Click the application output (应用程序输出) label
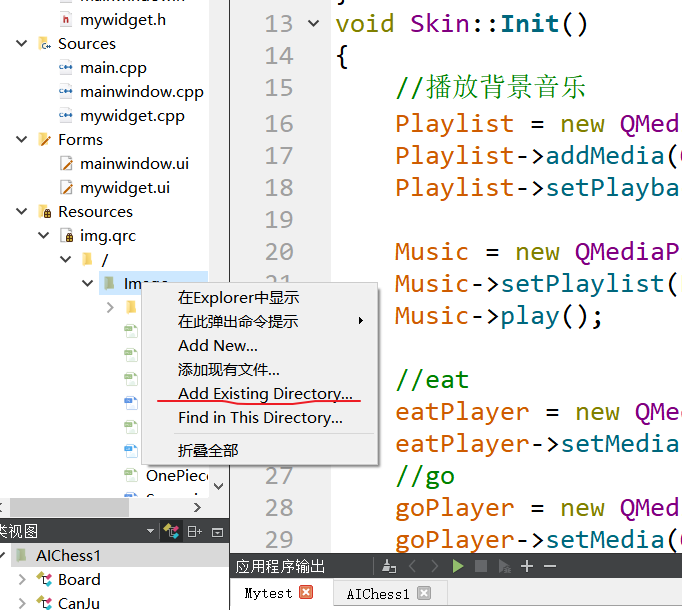Screen dimensions: 682x610 coord(280,566)
